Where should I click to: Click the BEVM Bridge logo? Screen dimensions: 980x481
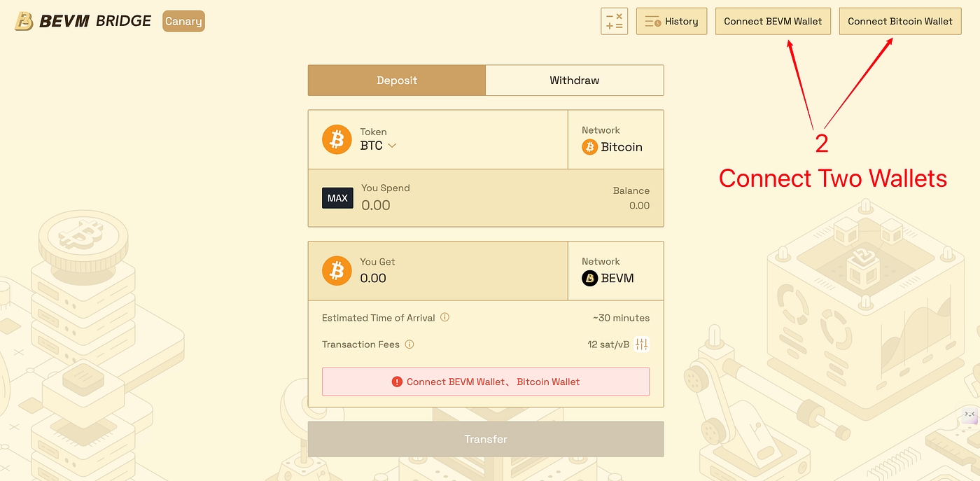[83, 21]
